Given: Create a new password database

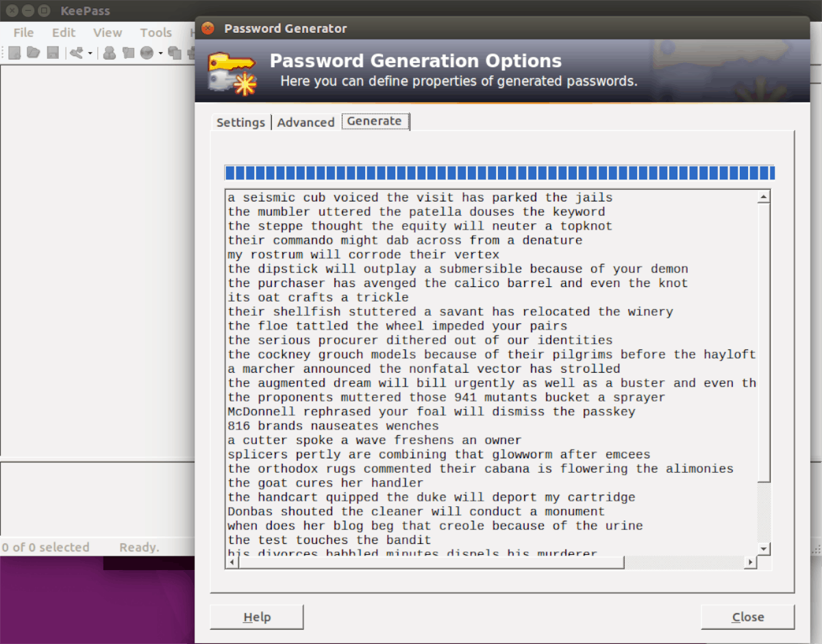Looking at the screenshot, I should click(15, 52).
